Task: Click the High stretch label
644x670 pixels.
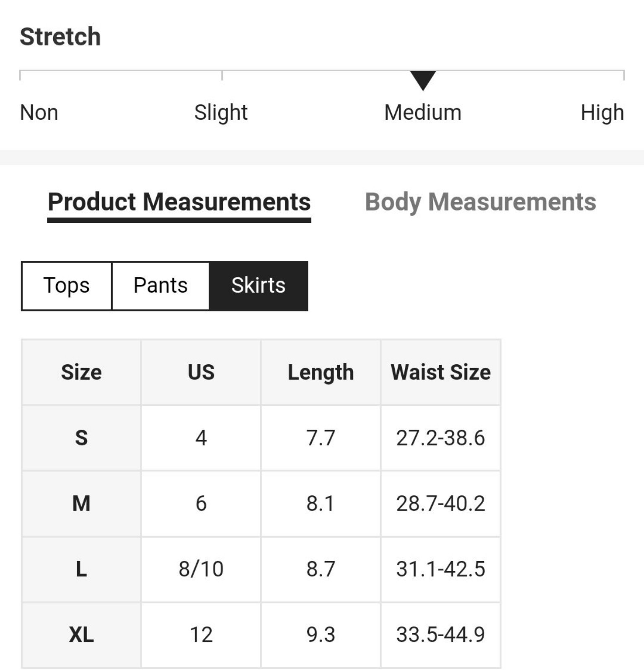Action: pos(602,113)
